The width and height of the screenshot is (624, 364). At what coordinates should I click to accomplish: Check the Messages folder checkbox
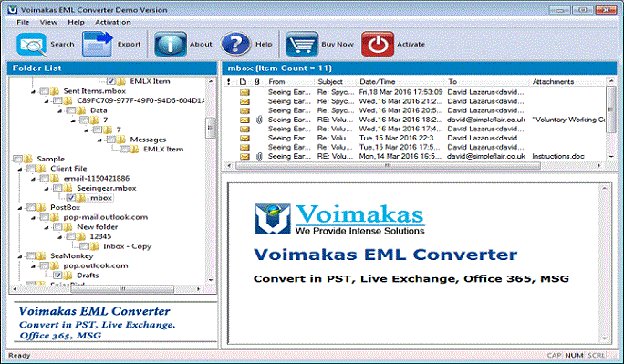tap(110, 140)
